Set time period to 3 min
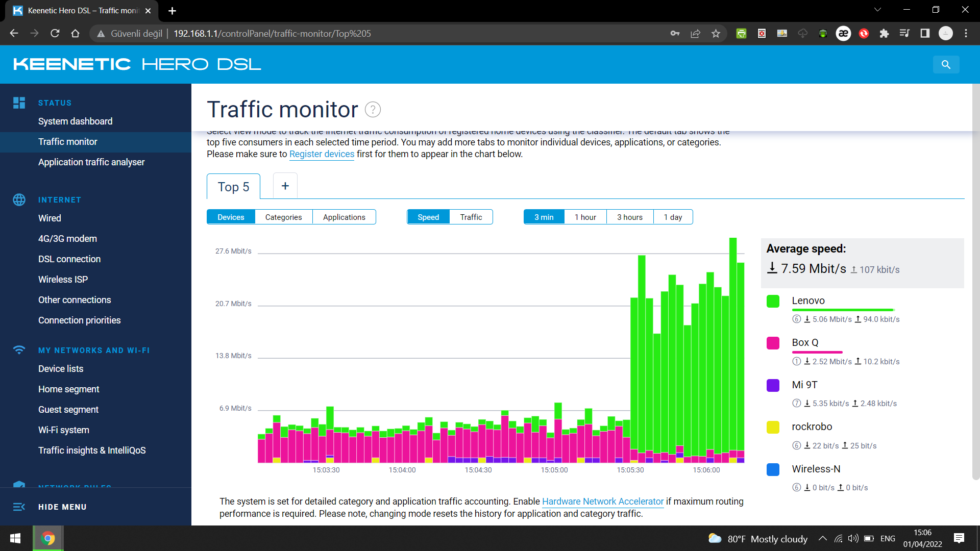Viewport: 980px width, 551px height. (544, 217)
